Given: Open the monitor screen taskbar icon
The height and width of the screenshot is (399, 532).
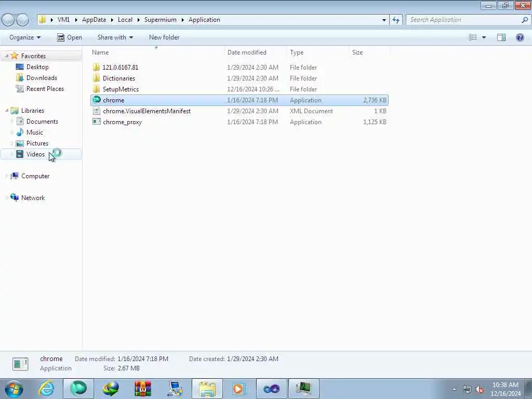Looking at the screenshot, I should [x=303, y=389].
